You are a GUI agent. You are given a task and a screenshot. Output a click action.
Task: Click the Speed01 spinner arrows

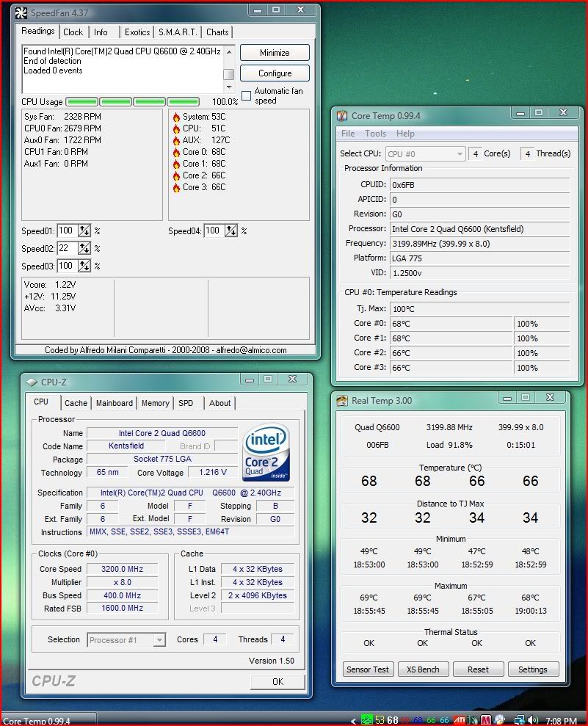point(84,230)
